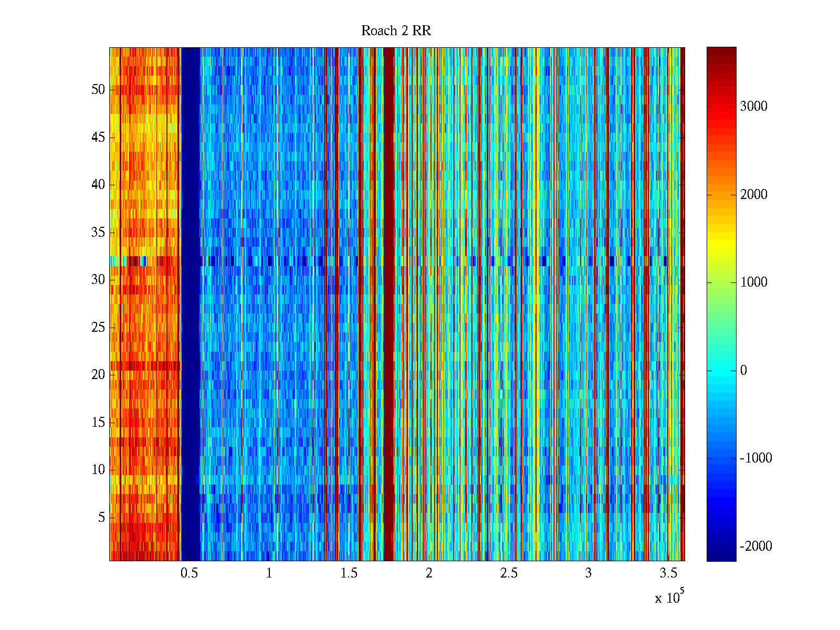The width and height of the screenshot is (840, 630).
Task: Click the -2000 colorbar tick label
Action: pos(755,547)
